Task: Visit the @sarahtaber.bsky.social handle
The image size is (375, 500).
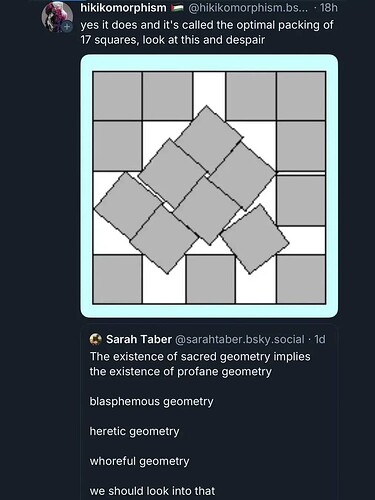Action: [x=240, y=339]
